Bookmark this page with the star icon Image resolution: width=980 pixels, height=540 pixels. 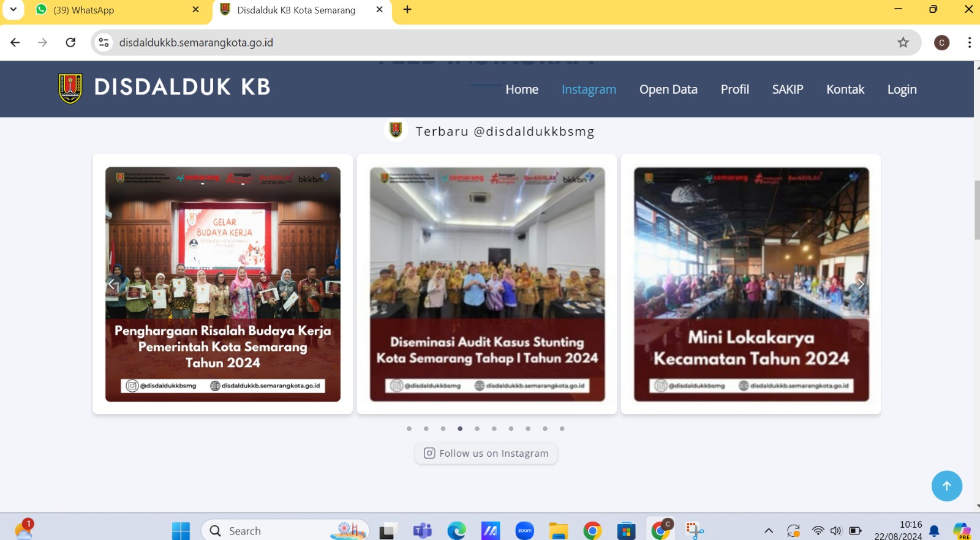(903, 42)
